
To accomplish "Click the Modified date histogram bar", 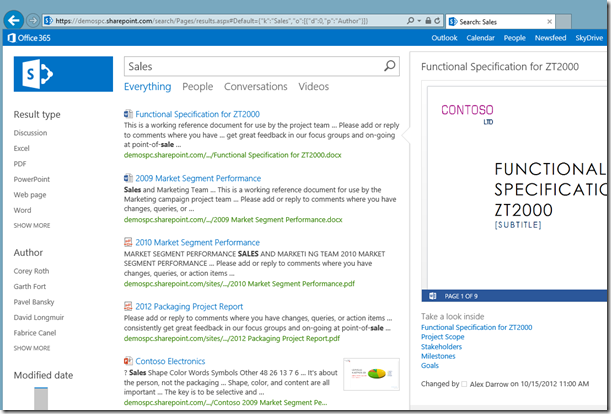I will 41,398.
